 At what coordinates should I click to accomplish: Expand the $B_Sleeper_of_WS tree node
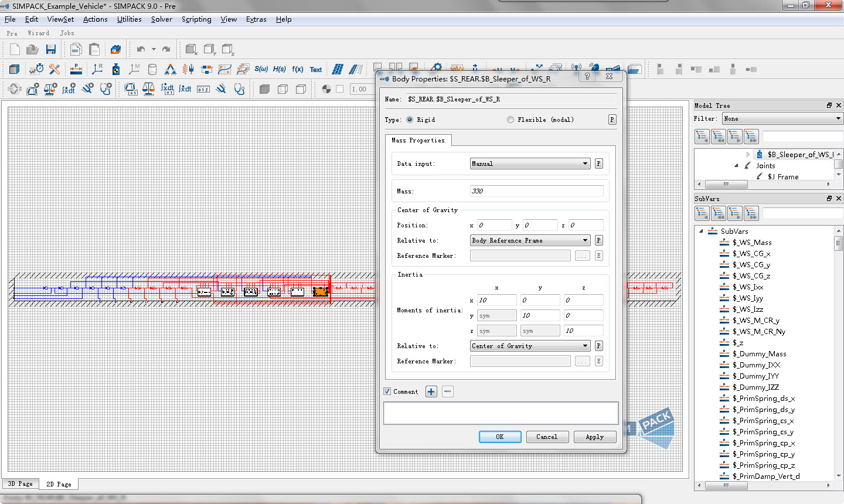(x=748, y=155)
